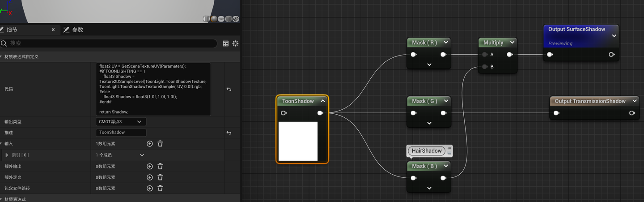Click the Mask ( B ) node input pin
644x202 pixels.
[x=414, y=178]
